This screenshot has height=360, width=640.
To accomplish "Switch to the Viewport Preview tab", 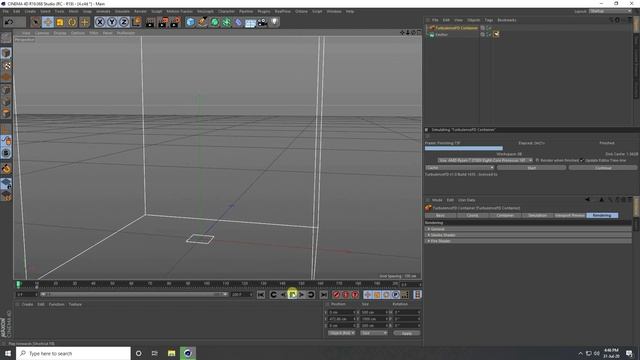I will tap(569, 216).
